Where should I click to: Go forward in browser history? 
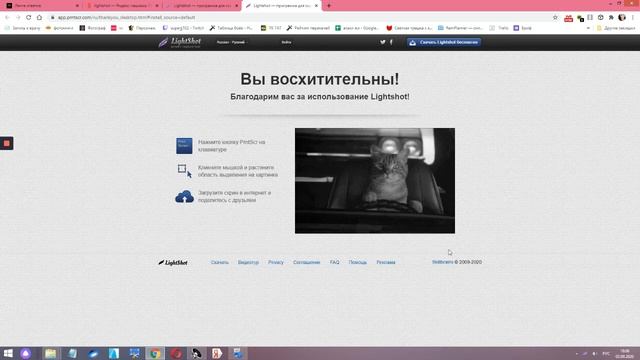pyautogui.click(x=18, y=18)
